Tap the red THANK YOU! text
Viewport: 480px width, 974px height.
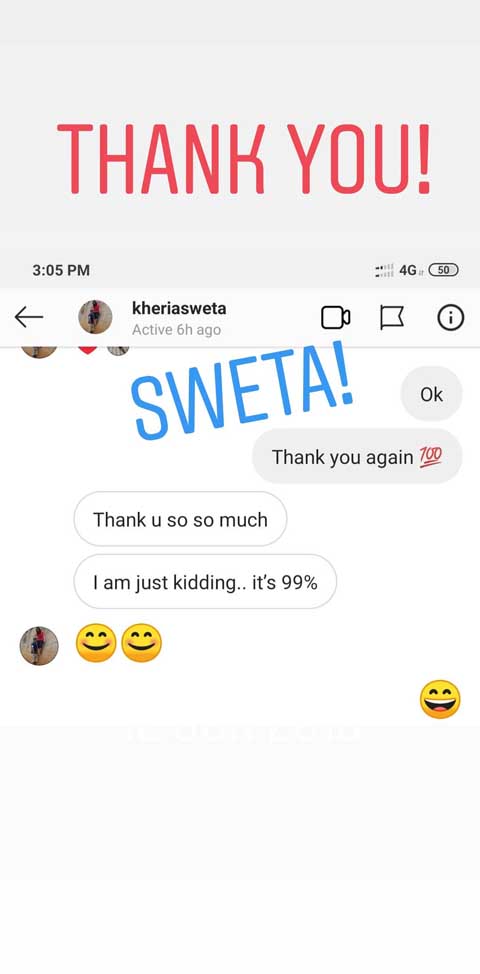click(x=243, y=158)
